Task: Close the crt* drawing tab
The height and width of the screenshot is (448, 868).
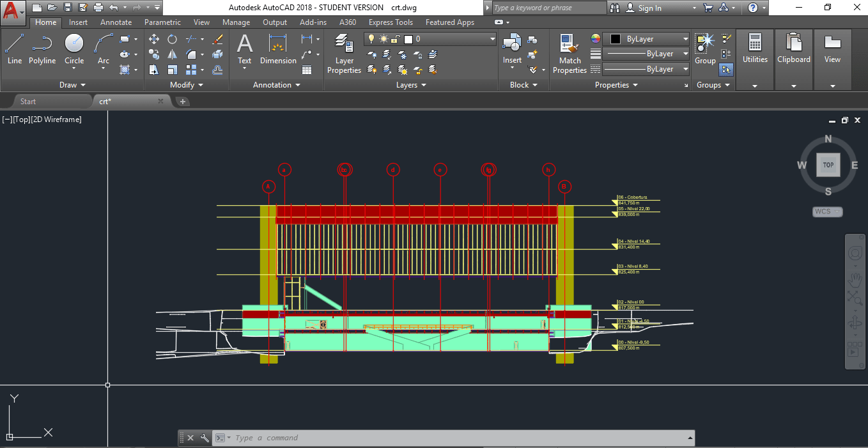Action: pos(161,101)
